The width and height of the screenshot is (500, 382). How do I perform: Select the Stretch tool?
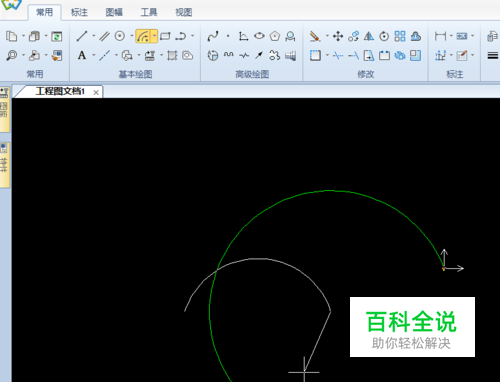pos(369,55)
